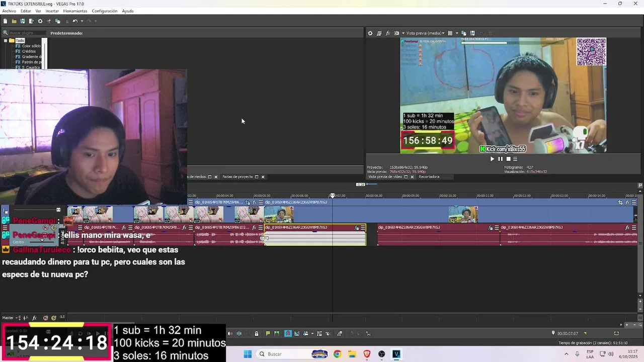
Task: Open Video Output FX icon in preview
Action: (387, 33)
